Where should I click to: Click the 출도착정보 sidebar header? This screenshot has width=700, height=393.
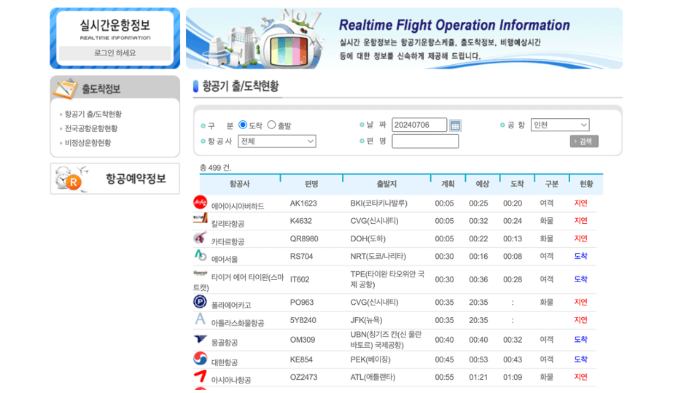click(115, 88)
